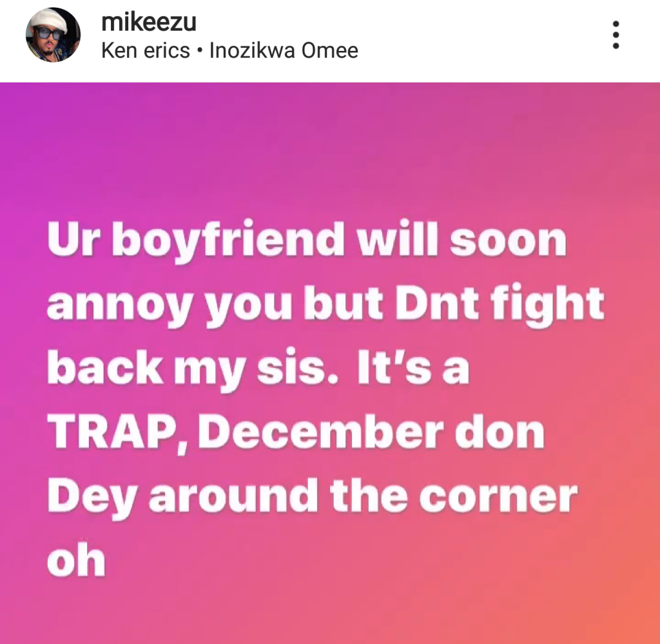660x644 pixels.
Task: Tap the bullet separator between artist and song
Action: click(x=200, y=51)
